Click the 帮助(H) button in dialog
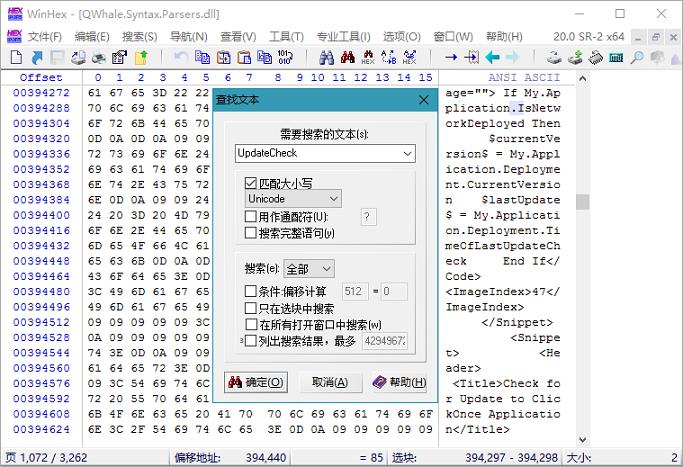683x467 pixels. pos(399,382)
